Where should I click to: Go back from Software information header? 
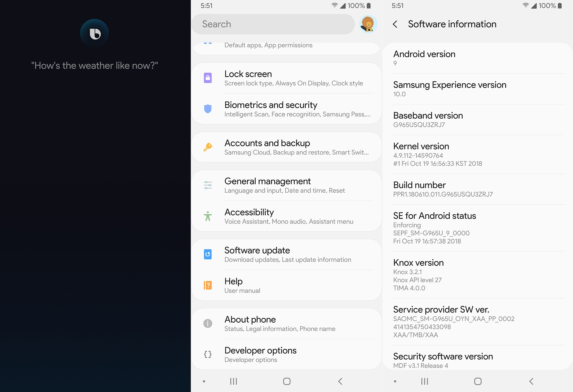click(395, 24)
